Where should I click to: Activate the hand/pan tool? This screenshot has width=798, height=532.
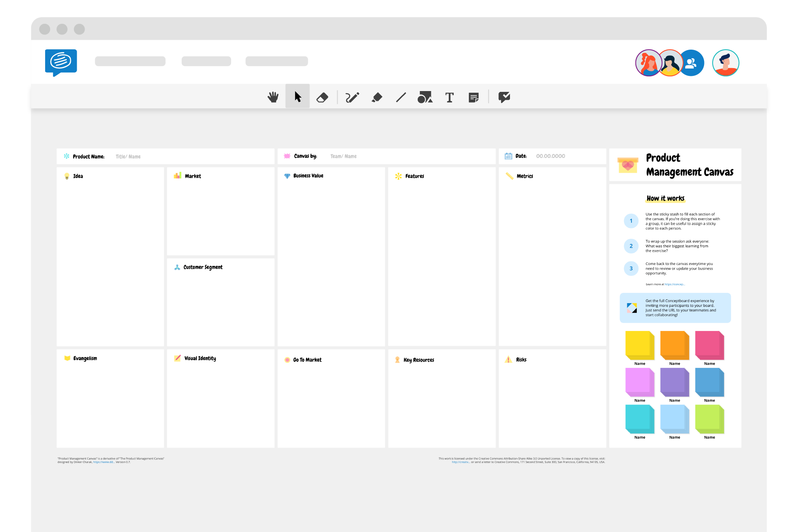point(272,97)
